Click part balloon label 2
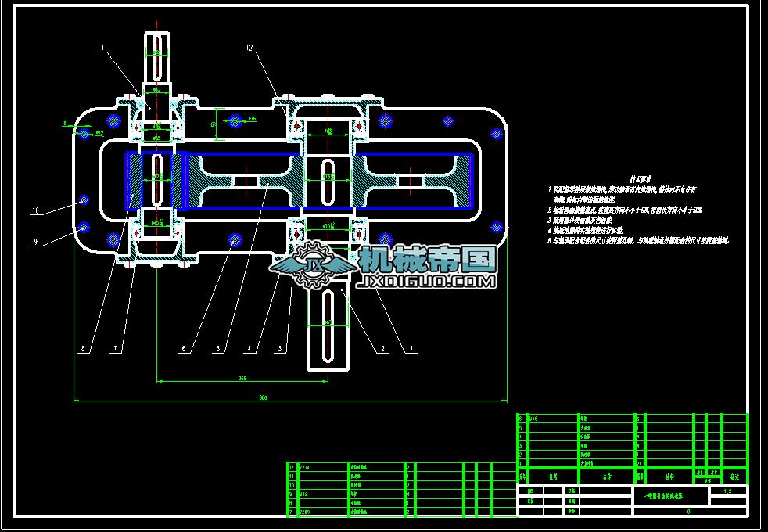This screenshot has width=768, height=532. pos(382,349)
